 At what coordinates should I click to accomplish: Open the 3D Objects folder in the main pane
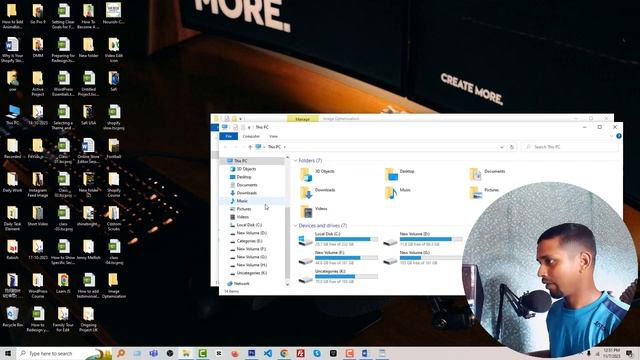pos(318,174)
